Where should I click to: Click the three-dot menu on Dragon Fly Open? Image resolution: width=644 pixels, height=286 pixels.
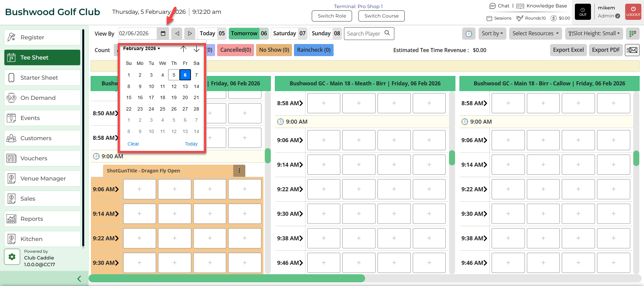(x=239, y=171)
